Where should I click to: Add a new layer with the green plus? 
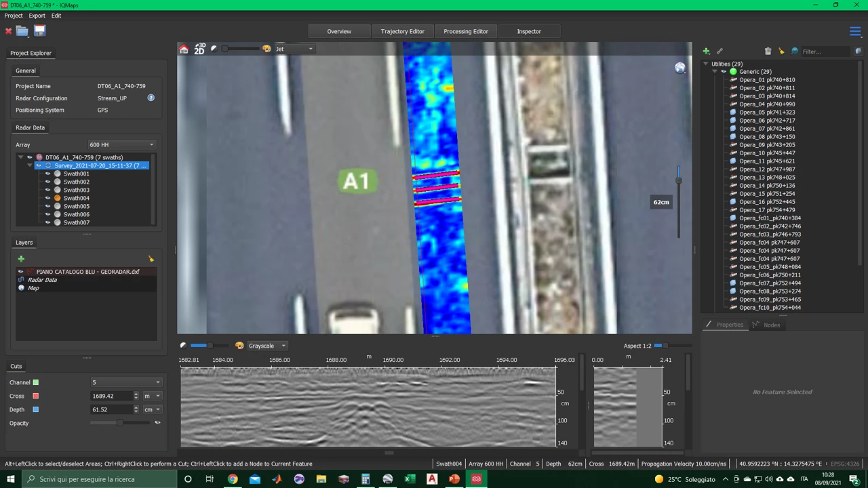pos(21,259)
